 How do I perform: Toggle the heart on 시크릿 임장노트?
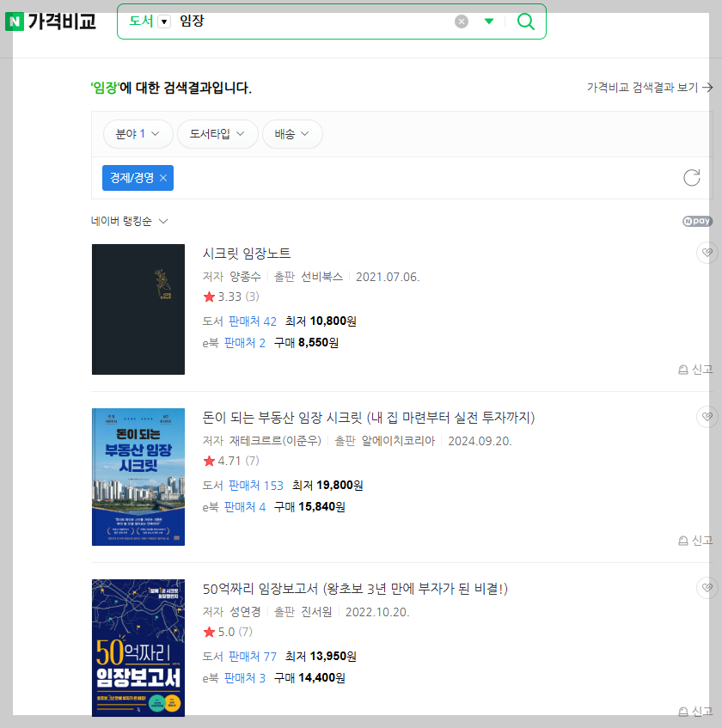[707, 252]
